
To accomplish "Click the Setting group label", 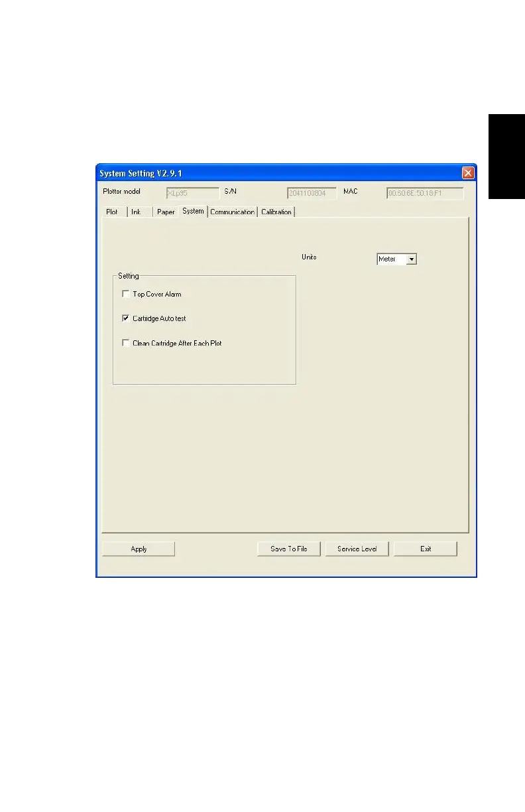I will click(x=129, y=275).
